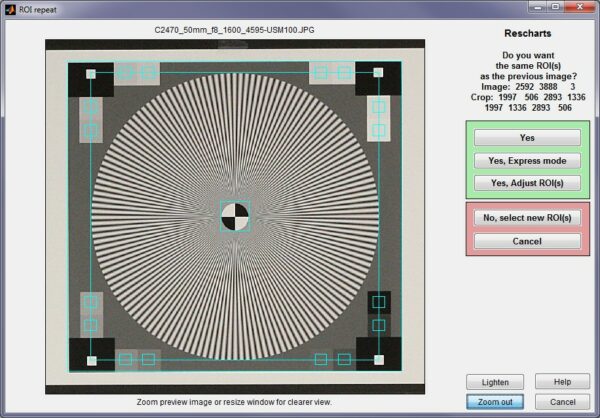Choose Yes, Express mode
This screenshot has width=600, height=418.
(x=527, y=160)
